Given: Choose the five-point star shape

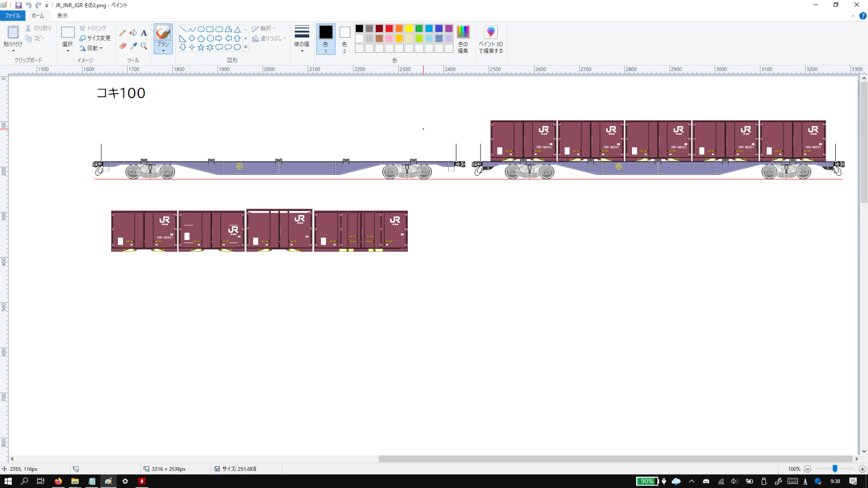Looking at the screenshot, I should [201, 47].
